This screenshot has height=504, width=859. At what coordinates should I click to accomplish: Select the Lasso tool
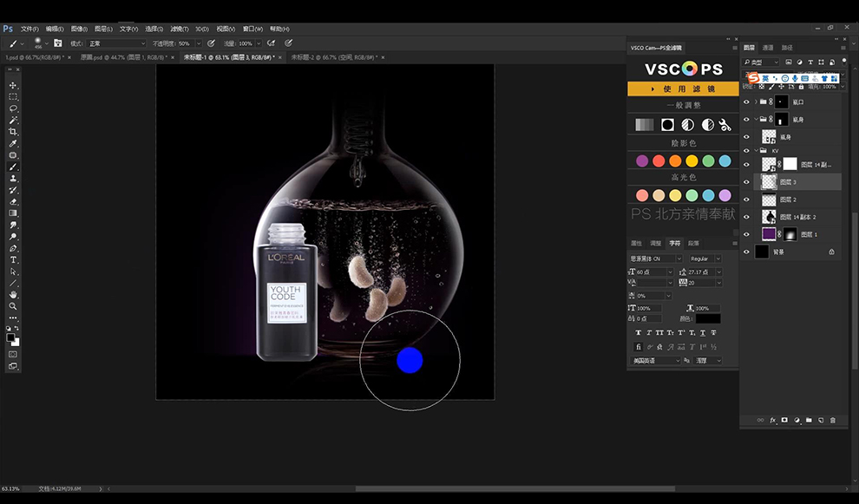click(x=13, y=108)
